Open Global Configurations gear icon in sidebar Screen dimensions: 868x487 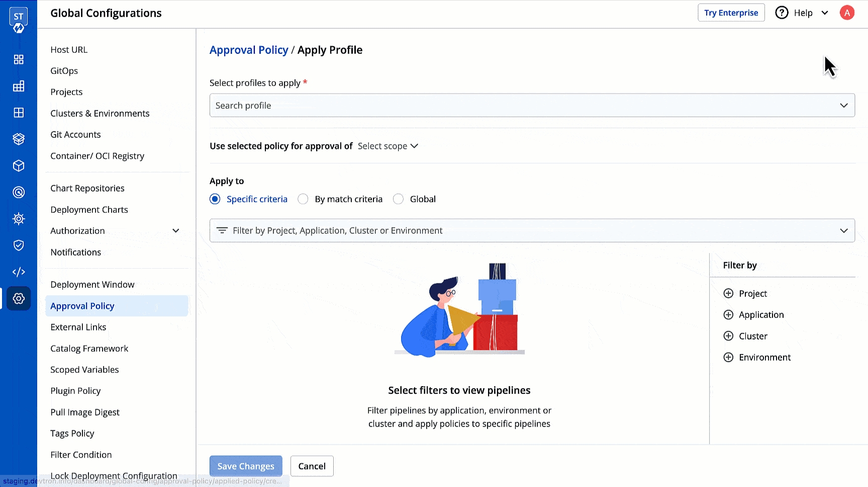click(19, 299)
